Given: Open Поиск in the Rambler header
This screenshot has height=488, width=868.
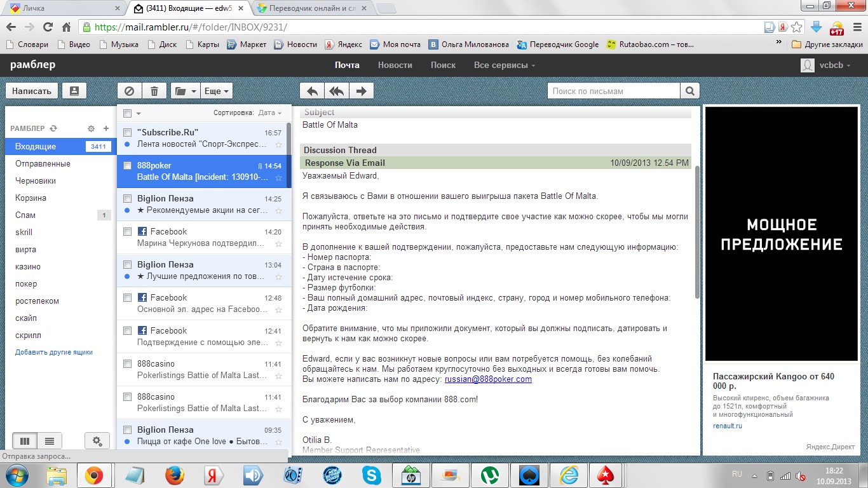Looking at the screenshot, I should (x=443, y=65).
